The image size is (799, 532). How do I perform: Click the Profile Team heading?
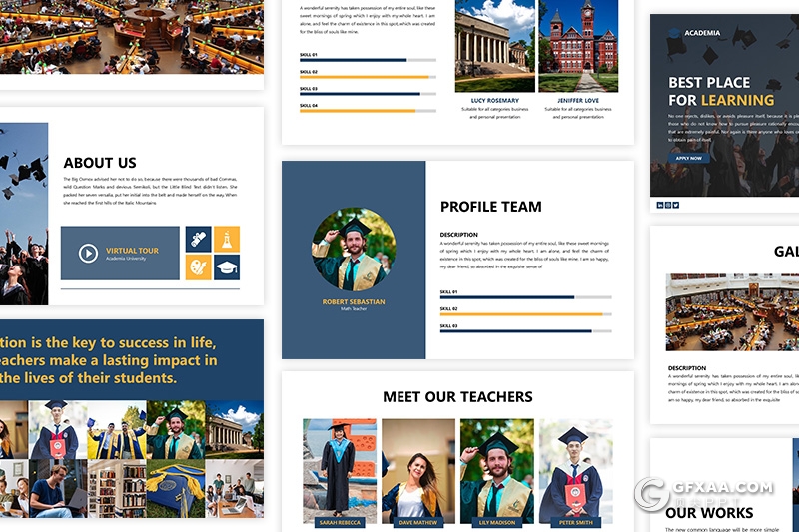[491, 207]
